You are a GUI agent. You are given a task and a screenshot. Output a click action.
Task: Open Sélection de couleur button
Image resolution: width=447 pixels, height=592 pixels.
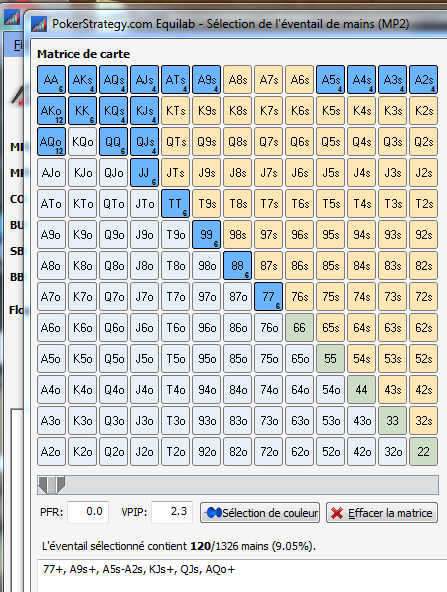point(260,513)
